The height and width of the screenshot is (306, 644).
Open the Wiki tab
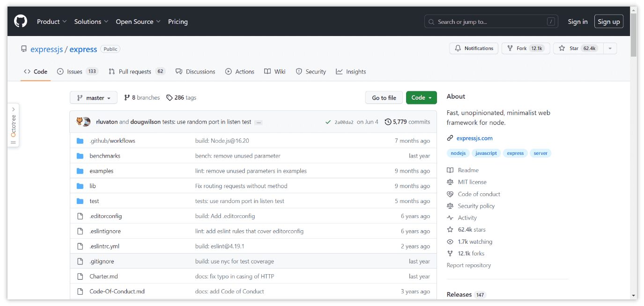coord(275,72)
